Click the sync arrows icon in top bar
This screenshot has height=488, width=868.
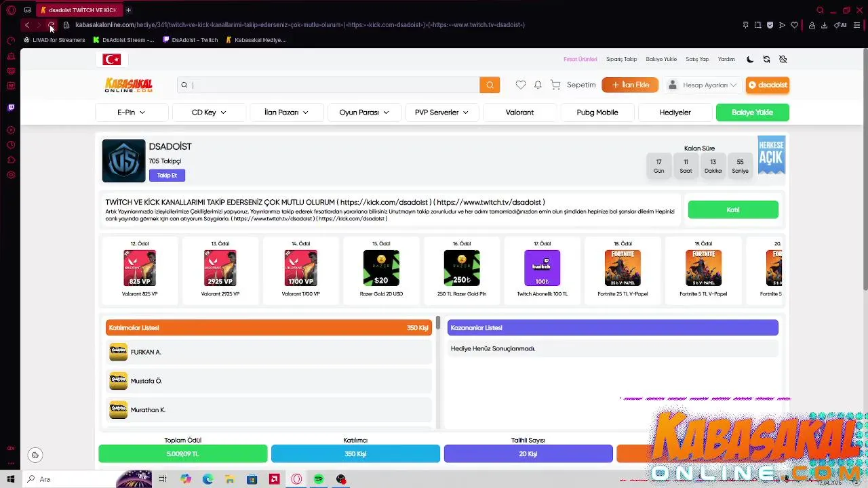coord(766,59)
